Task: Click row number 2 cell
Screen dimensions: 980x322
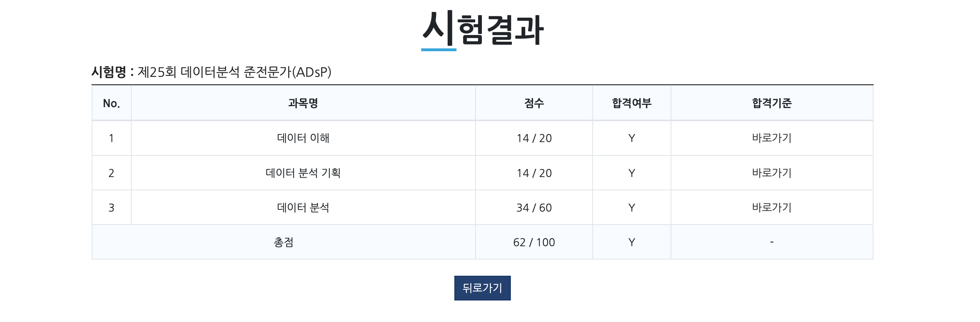Action: [111, 173]
